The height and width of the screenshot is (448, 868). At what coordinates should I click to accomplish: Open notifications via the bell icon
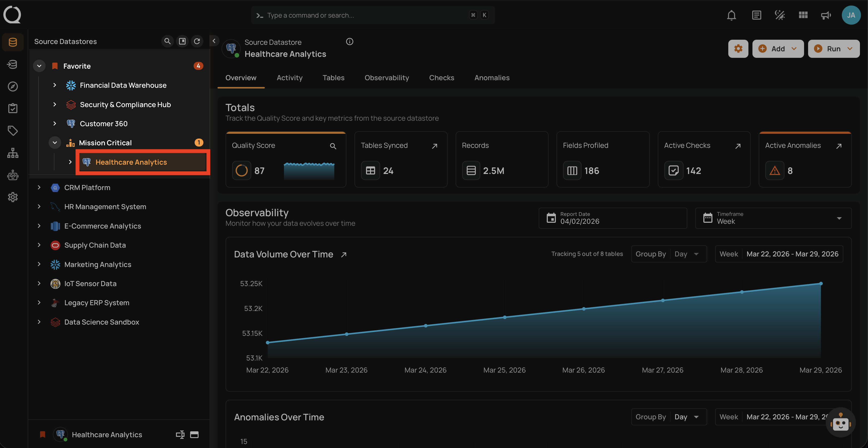point(731,15)
